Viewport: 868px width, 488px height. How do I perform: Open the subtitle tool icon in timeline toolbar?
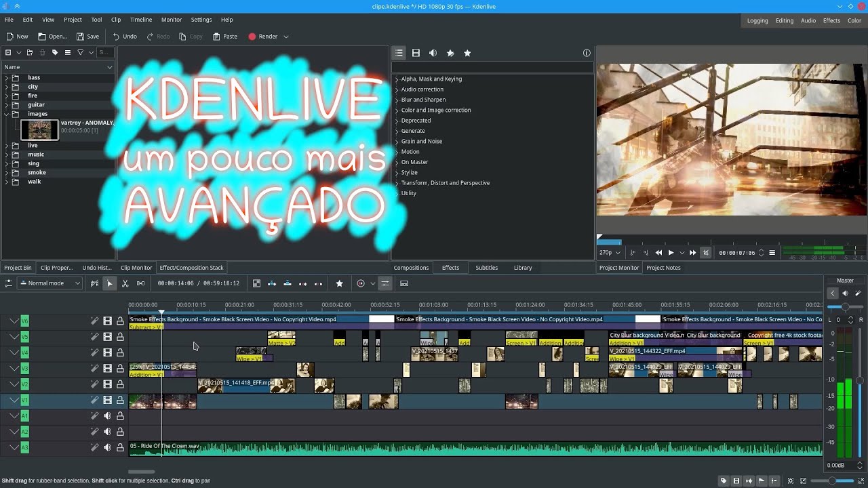404,283
